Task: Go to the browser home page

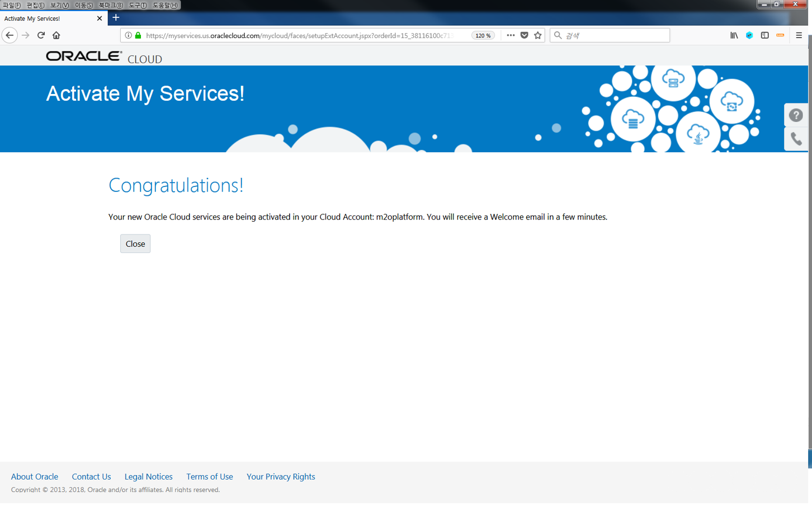Action: click(56, 35)
